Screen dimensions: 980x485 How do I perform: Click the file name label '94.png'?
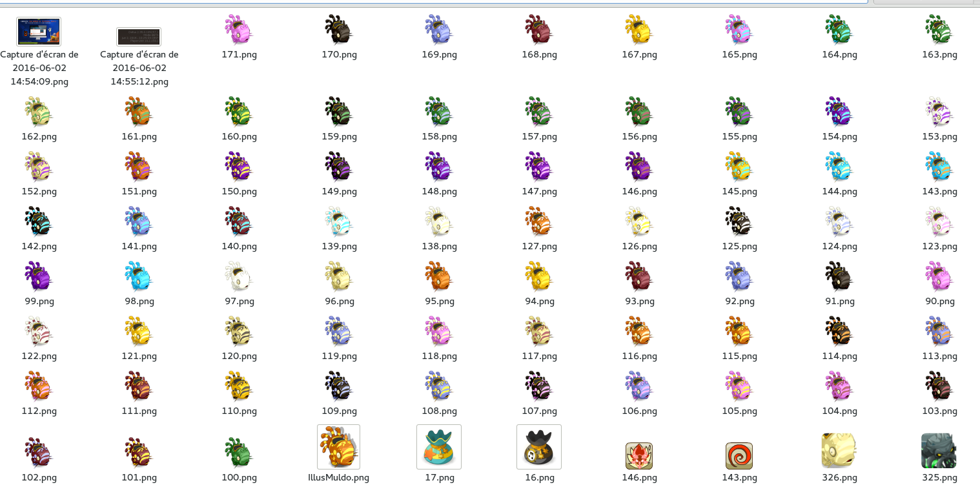coord(539,301)
